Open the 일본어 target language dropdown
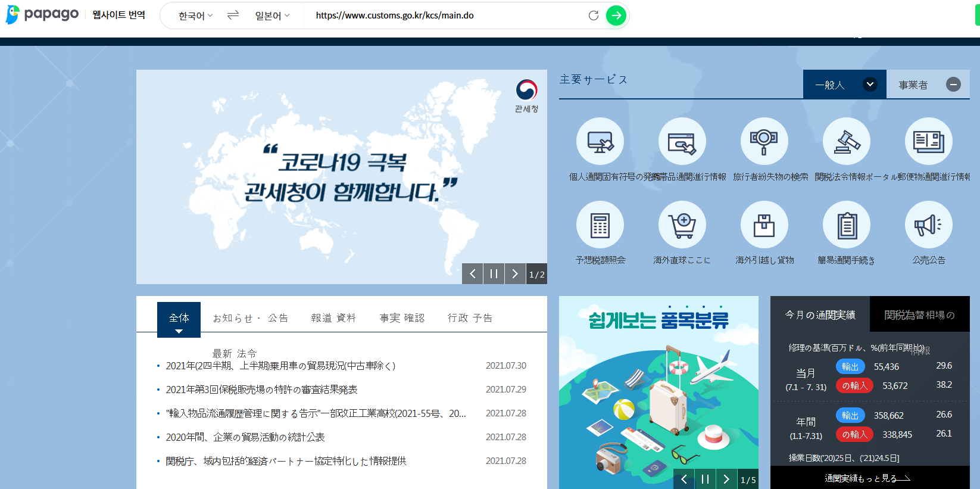The width and height of the screenshot is (980, 489). [272, 15]
